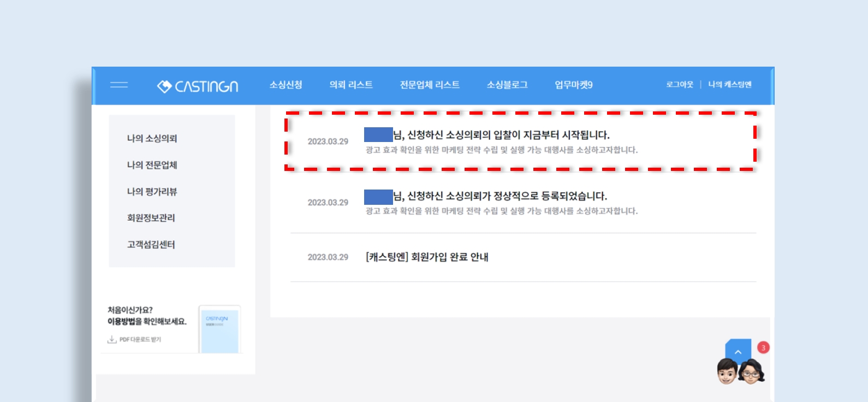Go to 나의 평가리뷰 sidebar item
868x402 pixels.
point(152,192)
